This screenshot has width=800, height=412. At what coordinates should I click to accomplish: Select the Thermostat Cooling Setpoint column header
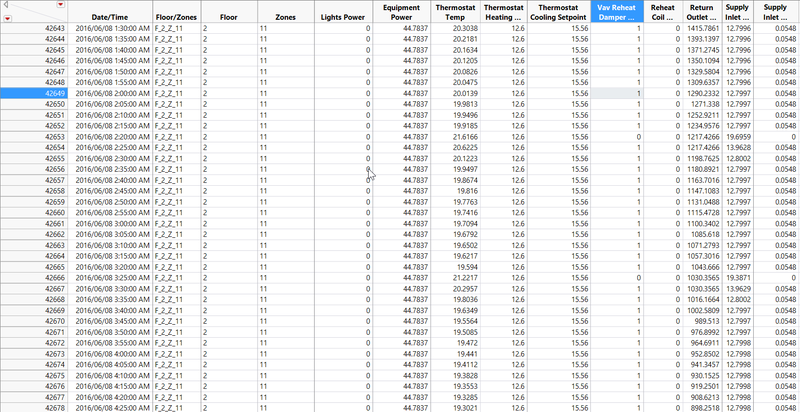pyautogui.click(x=558, y=12)
